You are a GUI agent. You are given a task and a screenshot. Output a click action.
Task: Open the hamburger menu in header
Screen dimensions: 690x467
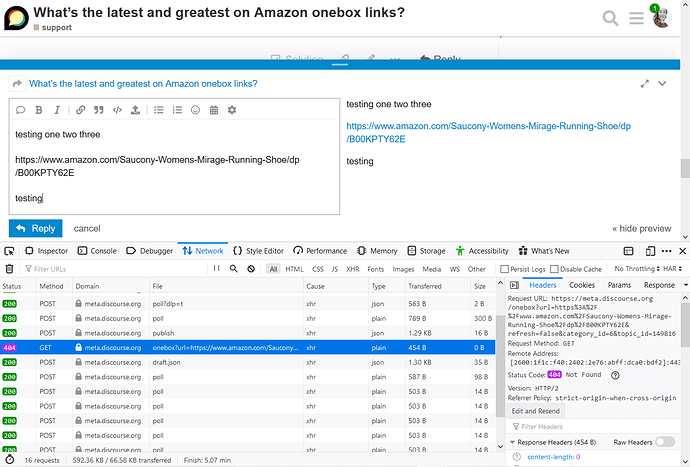(636, 18)
